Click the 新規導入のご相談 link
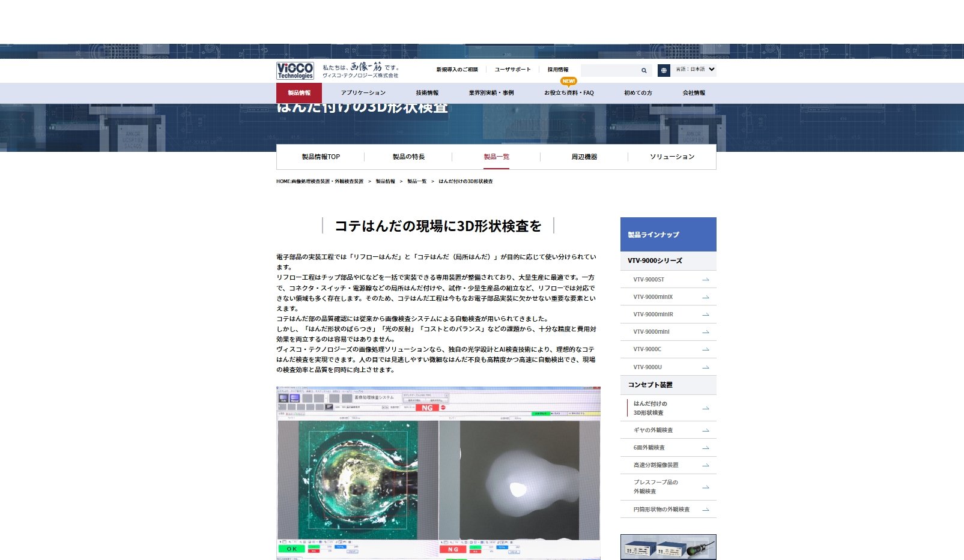Screen dimensions: 964x560 pyautogui.click(x=456, y=69)
